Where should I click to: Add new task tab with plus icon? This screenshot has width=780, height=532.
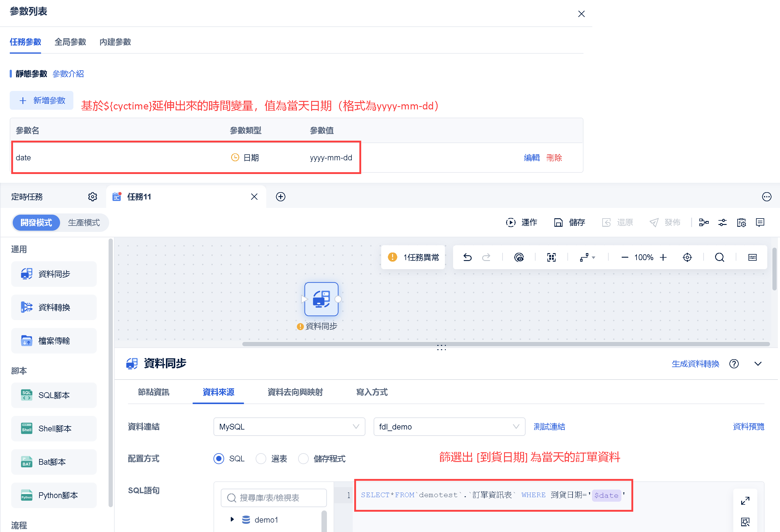coord(281,197)
